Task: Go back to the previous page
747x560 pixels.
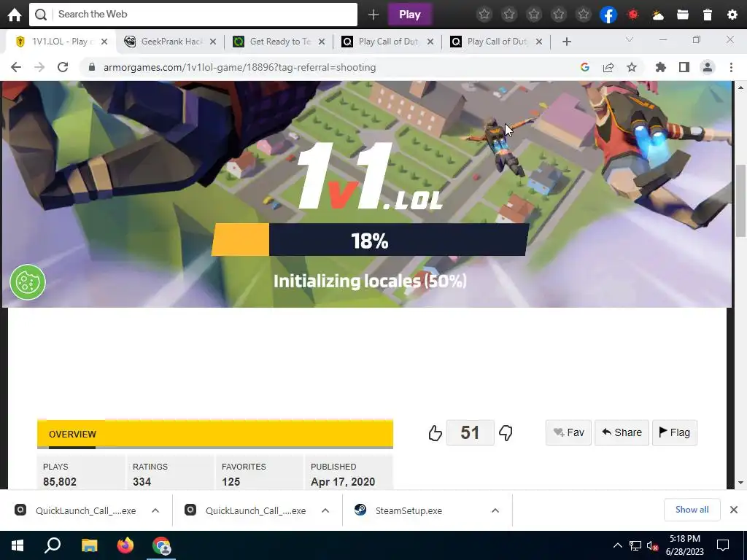Action: pyautogui.click(x=16, y=67)
